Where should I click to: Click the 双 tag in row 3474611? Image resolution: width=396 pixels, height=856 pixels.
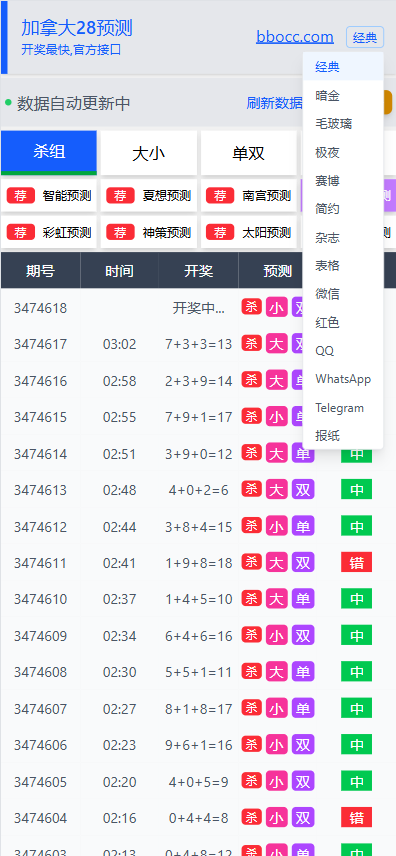pyautogui.click(x=303, y=562)
